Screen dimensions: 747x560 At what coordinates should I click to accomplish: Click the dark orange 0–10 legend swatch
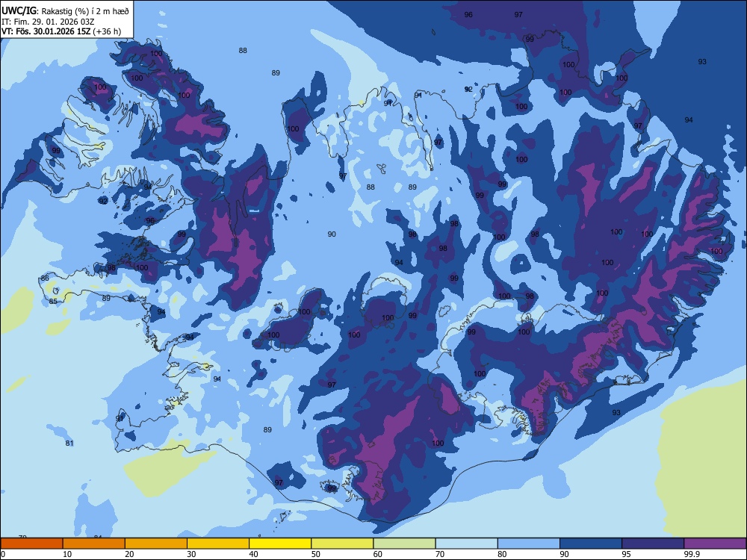coord(31,544)
